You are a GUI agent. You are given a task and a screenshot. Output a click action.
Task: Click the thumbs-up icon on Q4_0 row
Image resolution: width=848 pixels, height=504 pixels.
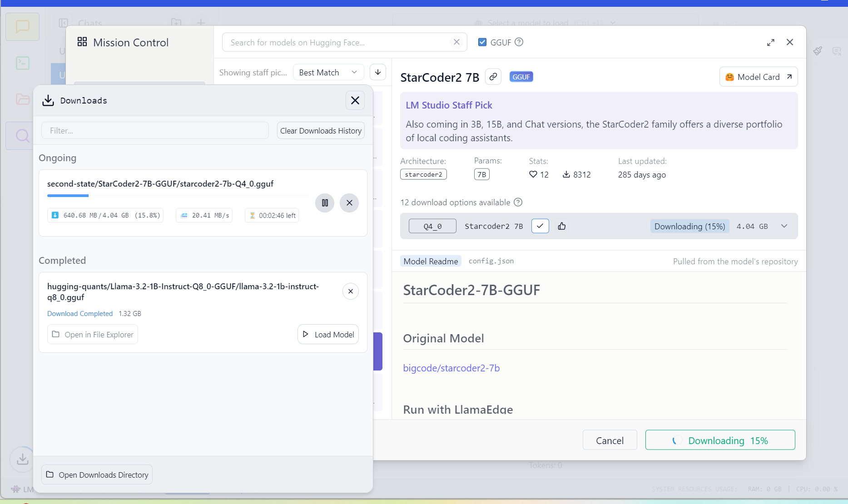pyautogui.click(x=562, y=226)
